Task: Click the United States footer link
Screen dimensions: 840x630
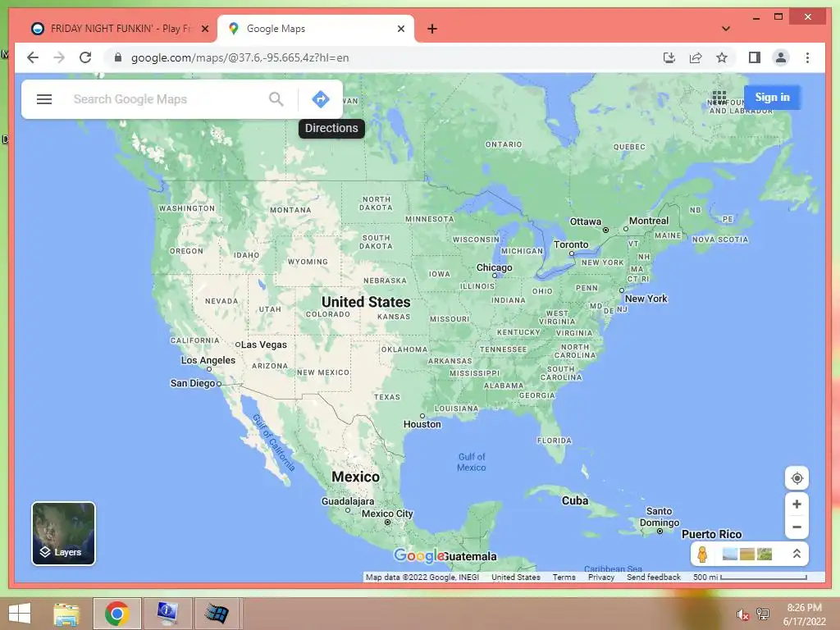Action: [x=515, y=577]
